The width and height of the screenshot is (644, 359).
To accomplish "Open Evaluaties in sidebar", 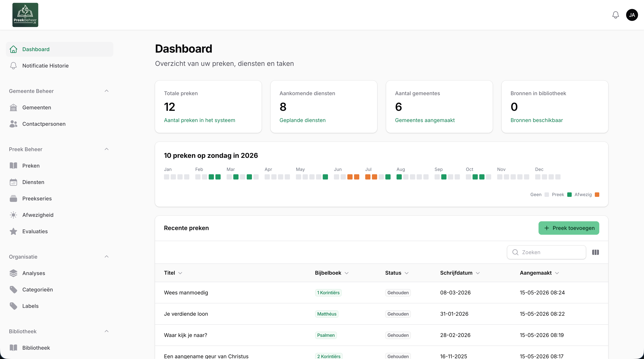I will point(59,231).
